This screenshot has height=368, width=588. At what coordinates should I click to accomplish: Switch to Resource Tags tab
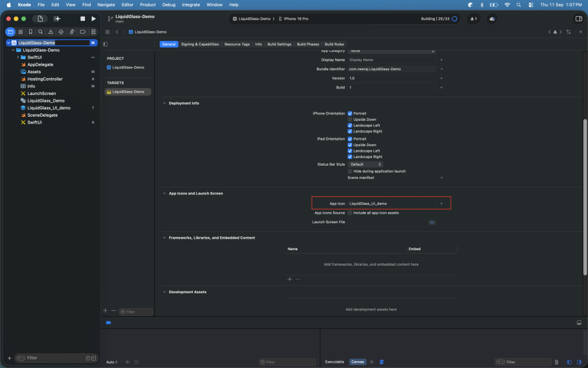[x=237, y=44]
